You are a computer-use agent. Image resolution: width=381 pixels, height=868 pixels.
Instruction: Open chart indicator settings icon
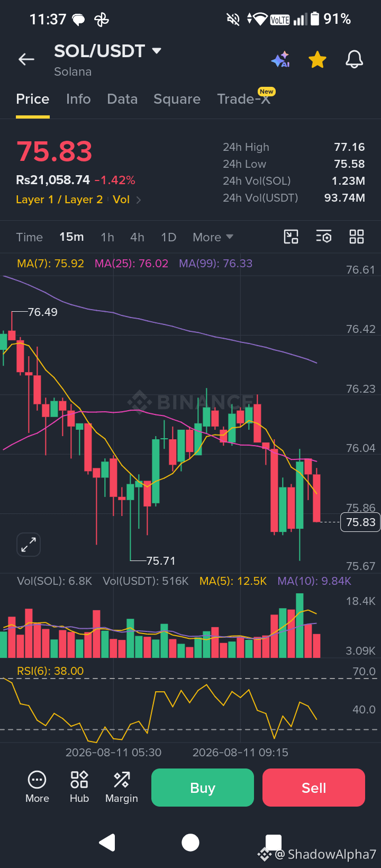click(x=324, y=237)
